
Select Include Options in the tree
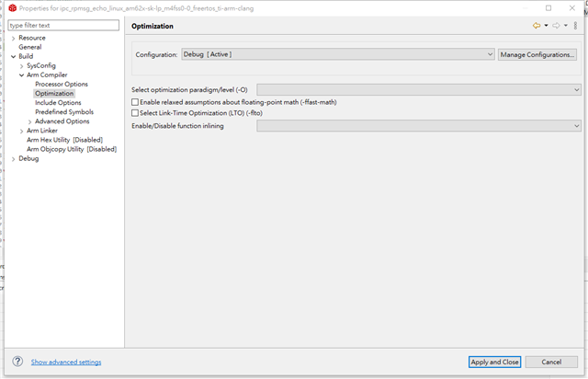(x=58, y=102)
